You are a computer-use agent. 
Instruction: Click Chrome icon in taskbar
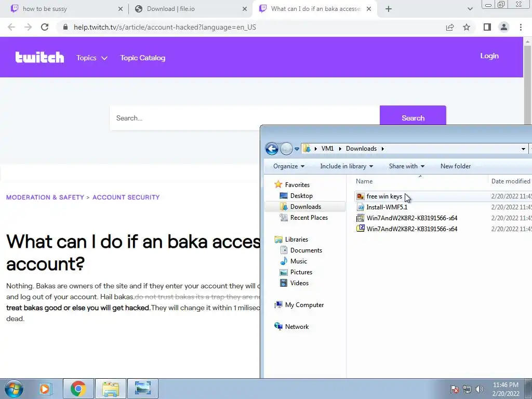point(78,389)
